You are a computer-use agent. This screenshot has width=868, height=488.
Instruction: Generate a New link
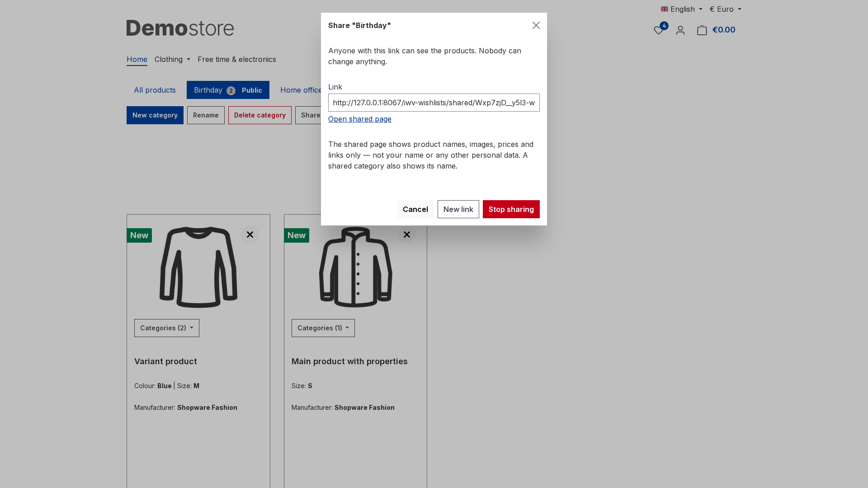point(458,209)
